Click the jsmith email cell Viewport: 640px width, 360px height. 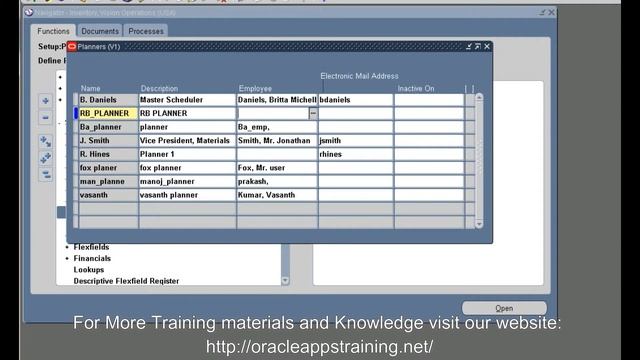tap(356, 140)
